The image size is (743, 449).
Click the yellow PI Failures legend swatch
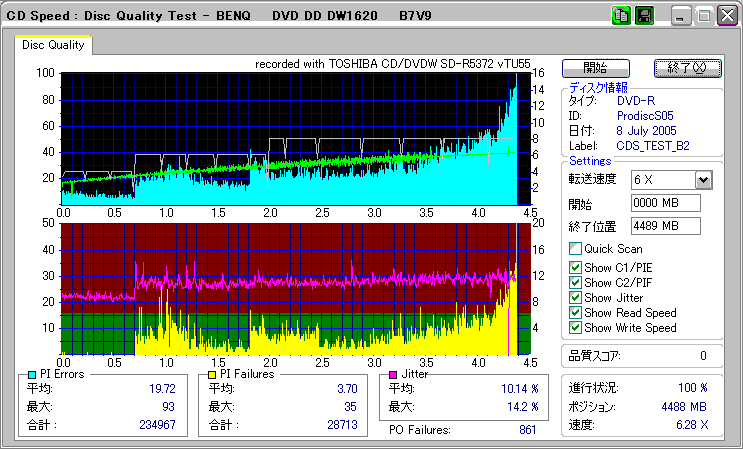(211, 374)
